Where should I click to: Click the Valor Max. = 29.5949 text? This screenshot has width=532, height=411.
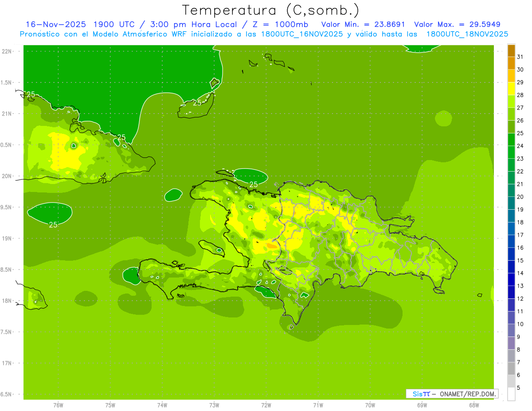pyautogui.click(x=457, y=24)
